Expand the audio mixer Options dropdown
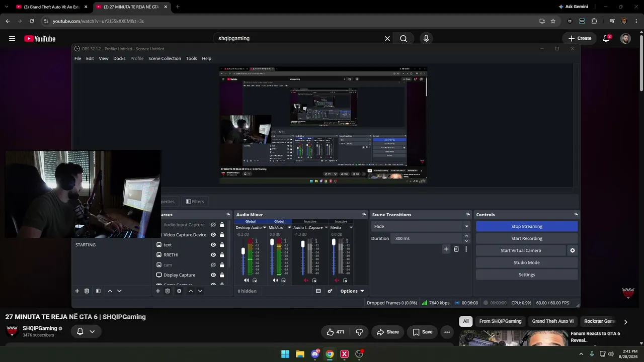This screenshot has width=644, height=362. tap(352, 291)
